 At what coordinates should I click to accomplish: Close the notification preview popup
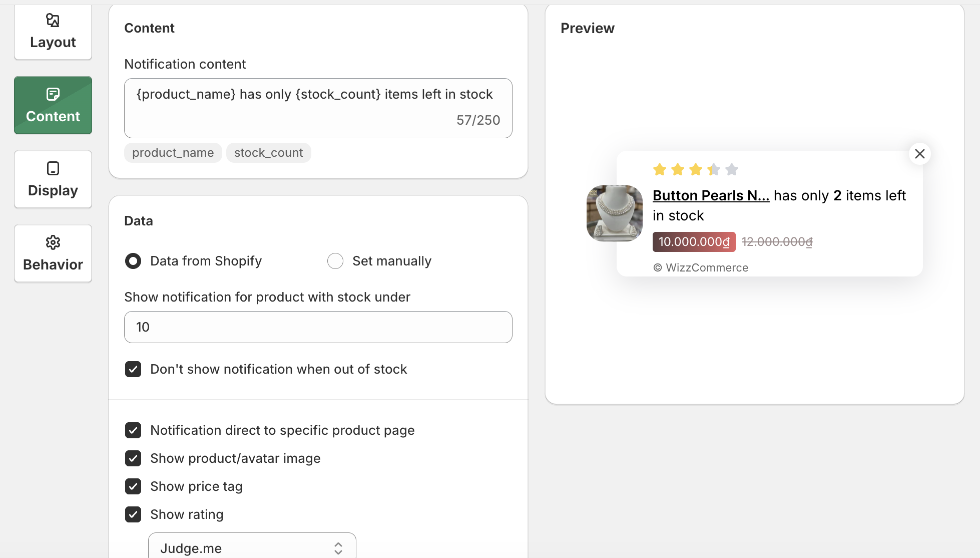tap(919, 154)
